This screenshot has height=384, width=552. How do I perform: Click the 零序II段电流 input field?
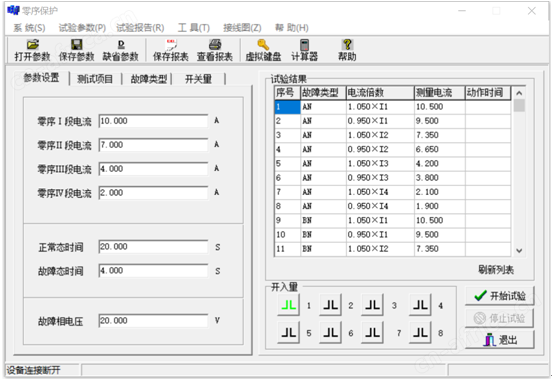point(153,145)
